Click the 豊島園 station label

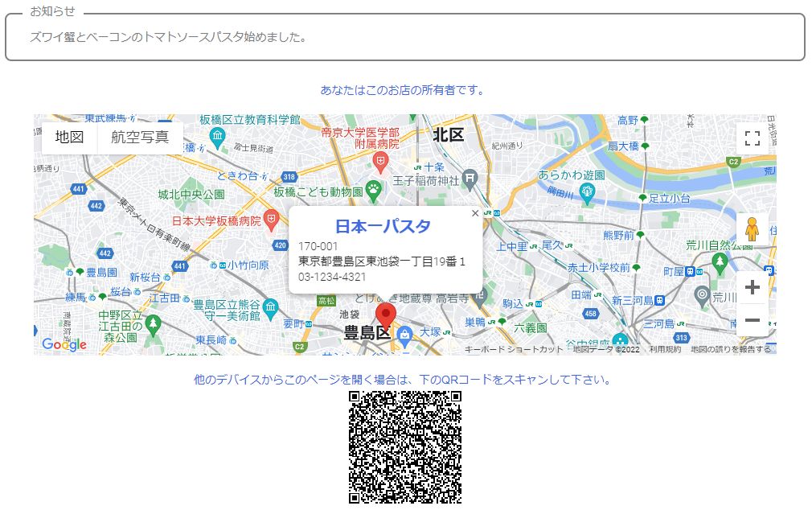[x=101, y=272]
